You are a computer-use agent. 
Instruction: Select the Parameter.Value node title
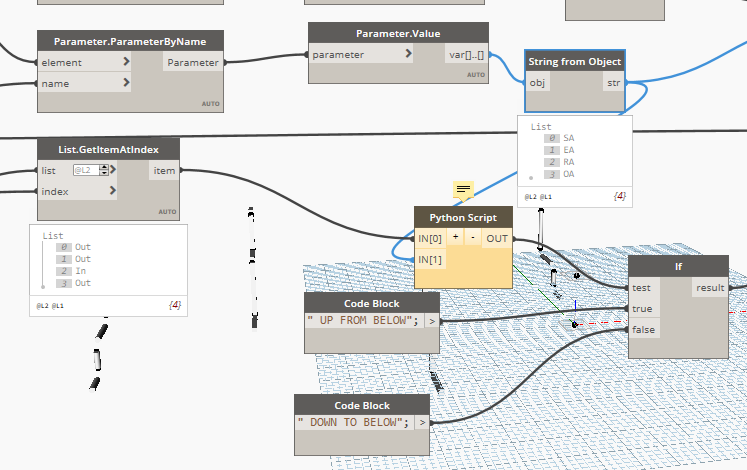[x=398, y=33]
